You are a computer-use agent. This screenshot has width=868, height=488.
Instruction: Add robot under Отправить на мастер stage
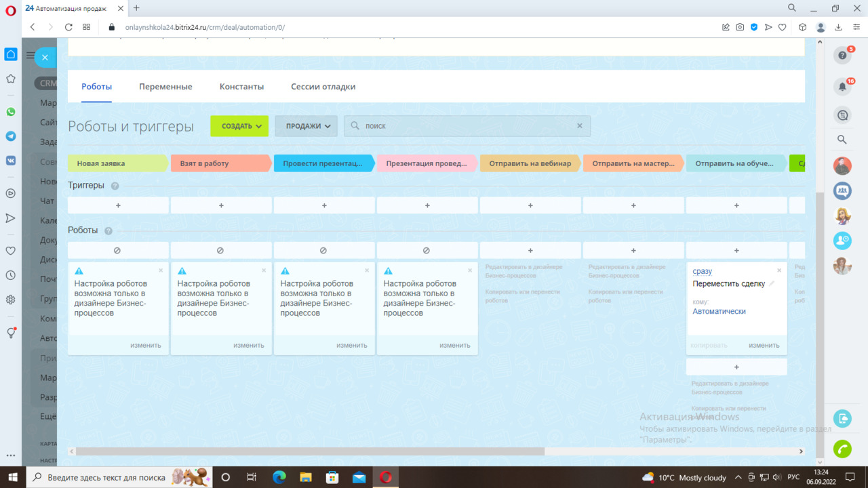(633, 250)
